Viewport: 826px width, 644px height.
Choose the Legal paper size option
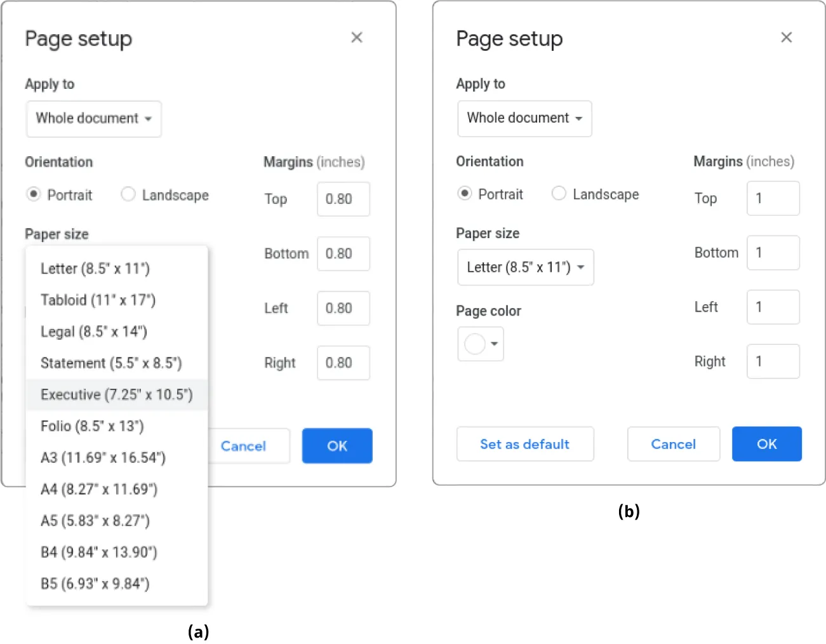coord(93,331)
